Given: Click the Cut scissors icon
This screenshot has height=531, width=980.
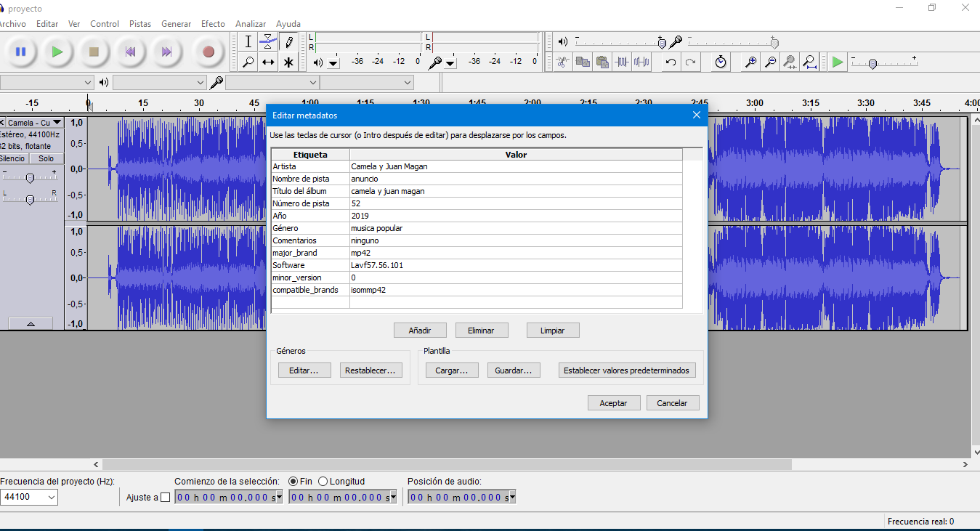Looking at the screenshot, I should coord(562,62).
